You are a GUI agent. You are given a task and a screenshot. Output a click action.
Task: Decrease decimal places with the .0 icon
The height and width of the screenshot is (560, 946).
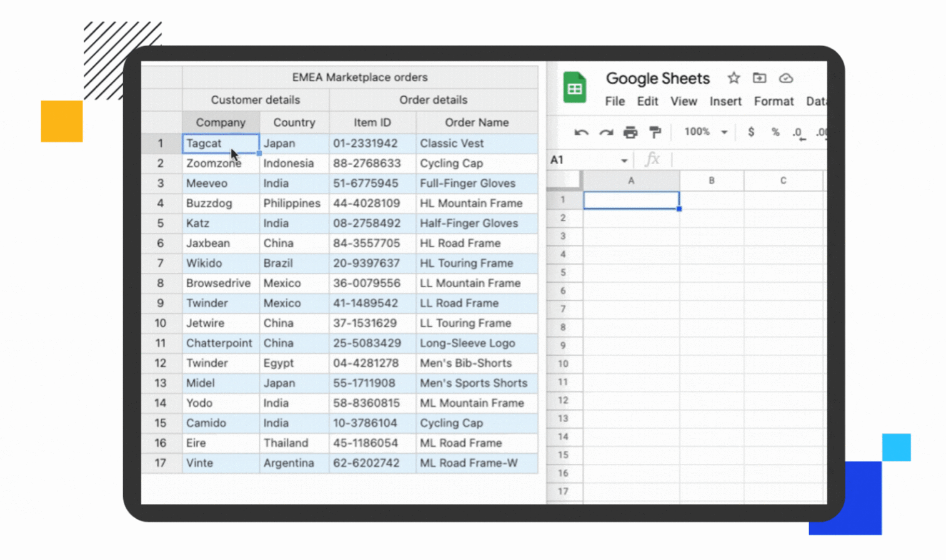798,132
